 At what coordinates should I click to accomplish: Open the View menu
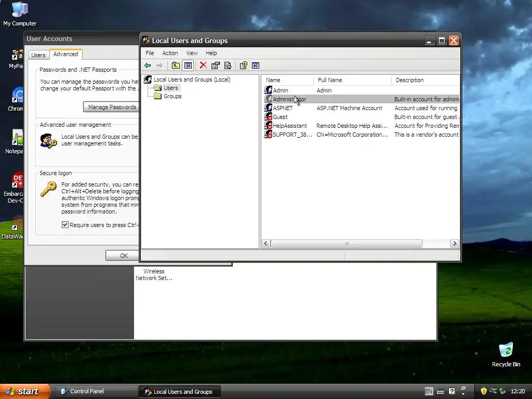[192, 53]
